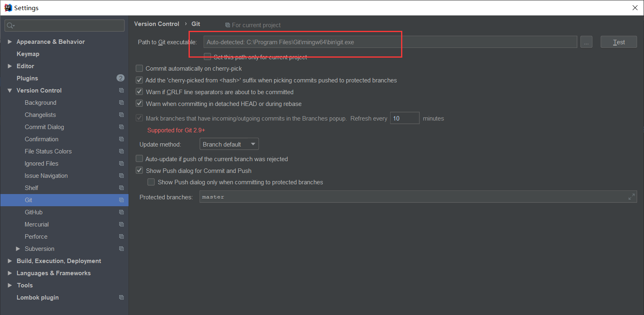Click project-level icon beside GitHub
The image size is (644, 315).
point(121,212)
